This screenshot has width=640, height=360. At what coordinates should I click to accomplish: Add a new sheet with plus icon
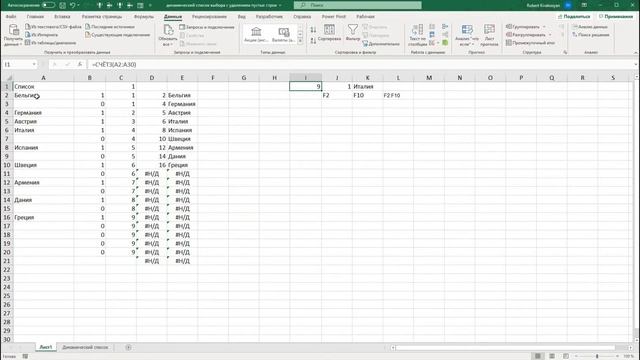coord(128,347)
